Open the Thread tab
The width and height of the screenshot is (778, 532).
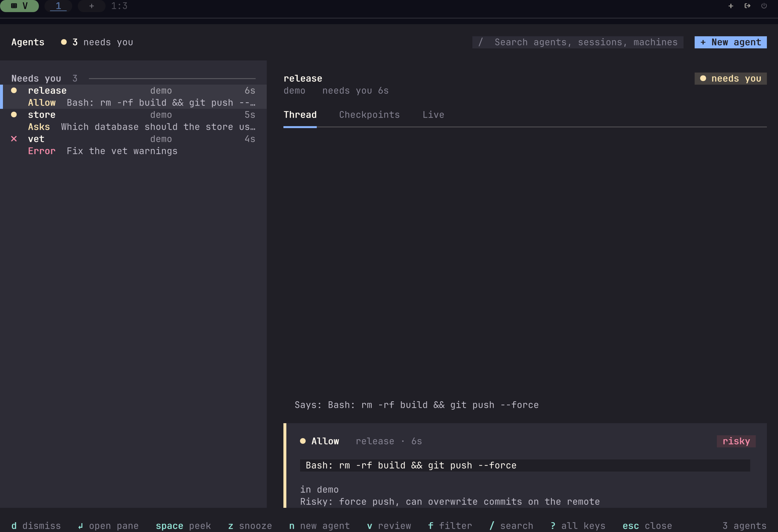(300, 115)
